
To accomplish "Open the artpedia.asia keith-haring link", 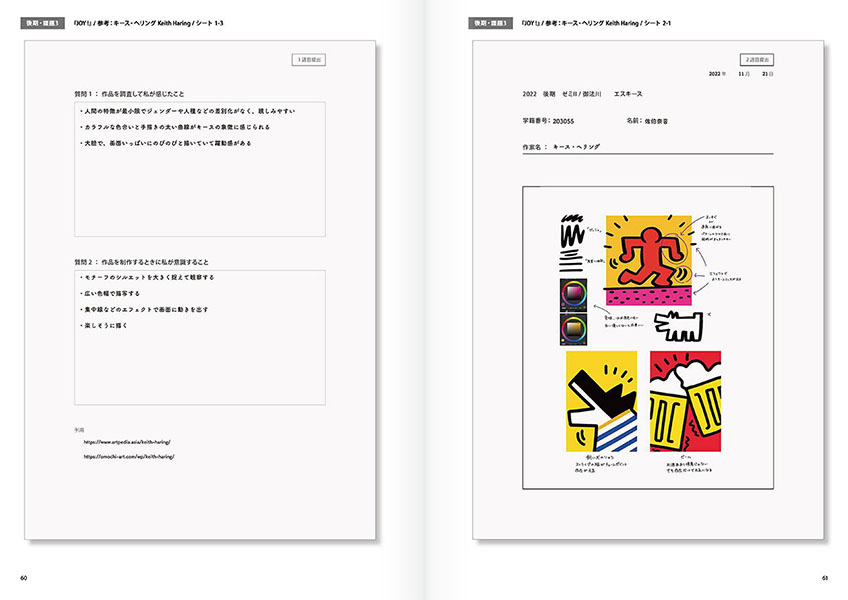I will (127, 442).
